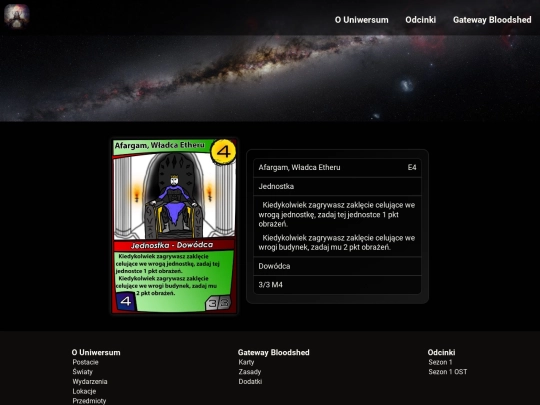
Task: Open the O Uniwersum menu in header
Action: [x=362, y=20]
